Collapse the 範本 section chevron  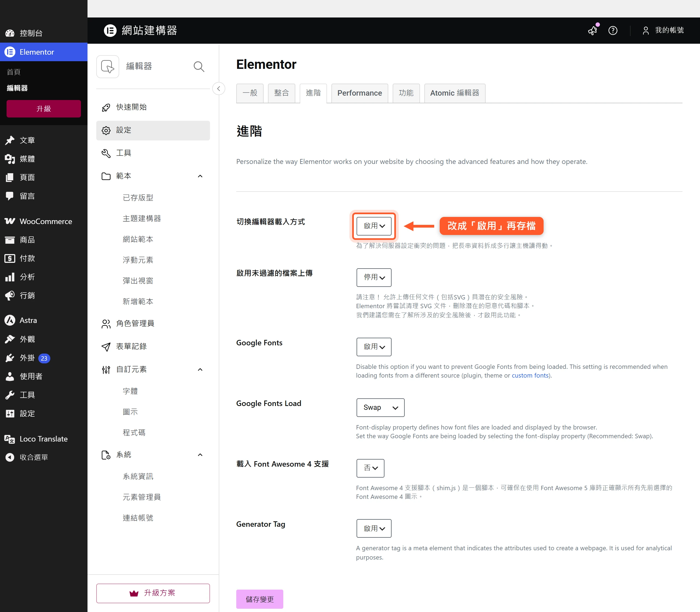pos(200,176)
